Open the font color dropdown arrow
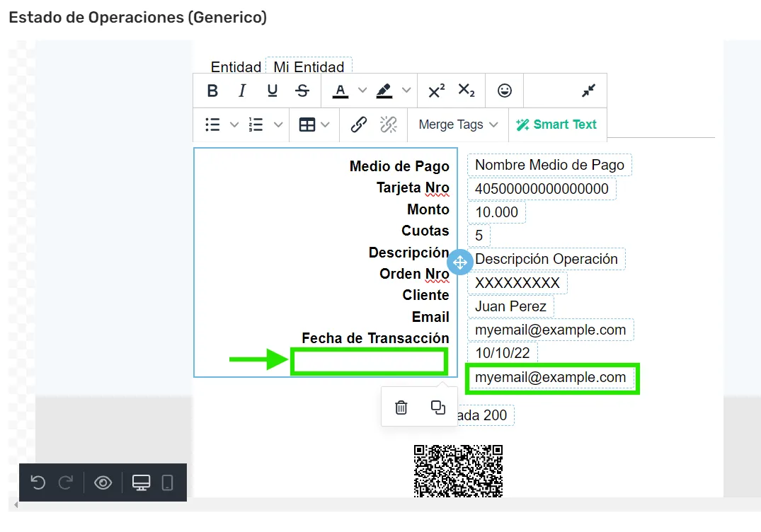 (x=362, y=91)
